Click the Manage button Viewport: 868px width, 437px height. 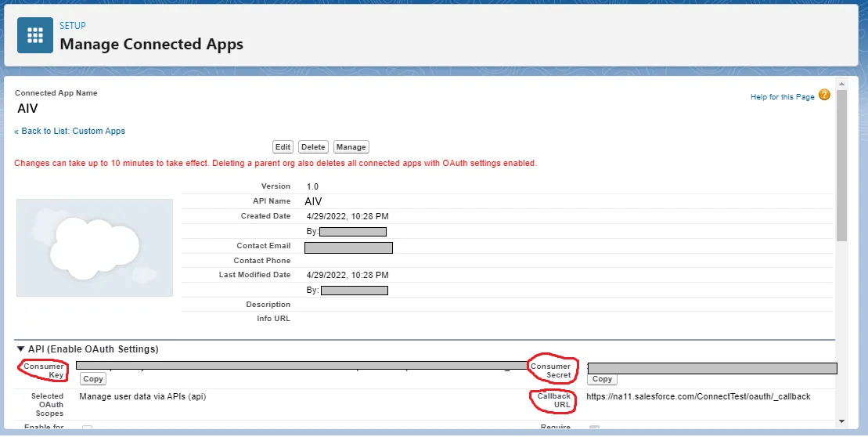click(x=351, y=146)
